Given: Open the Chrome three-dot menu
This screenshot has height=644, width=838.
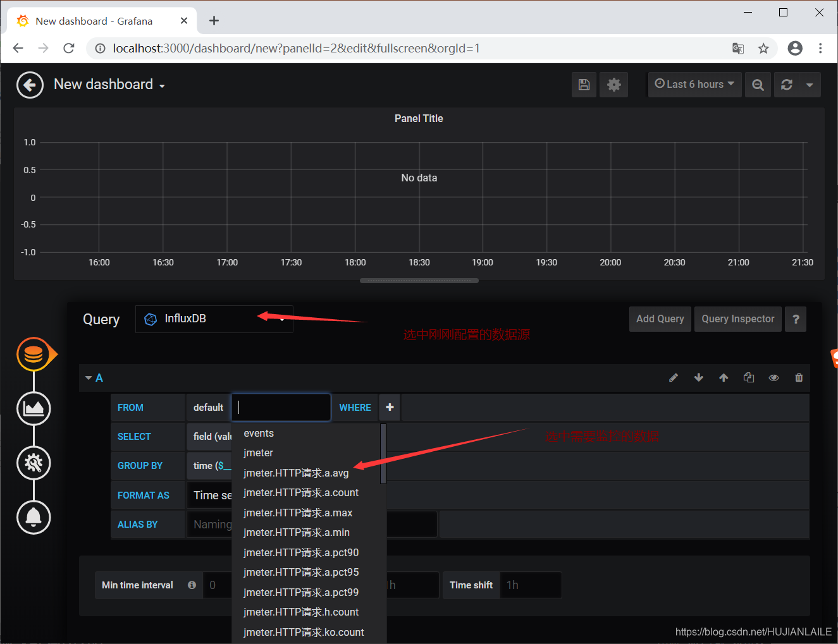Looking at the screenshot, I should (820, 48).
